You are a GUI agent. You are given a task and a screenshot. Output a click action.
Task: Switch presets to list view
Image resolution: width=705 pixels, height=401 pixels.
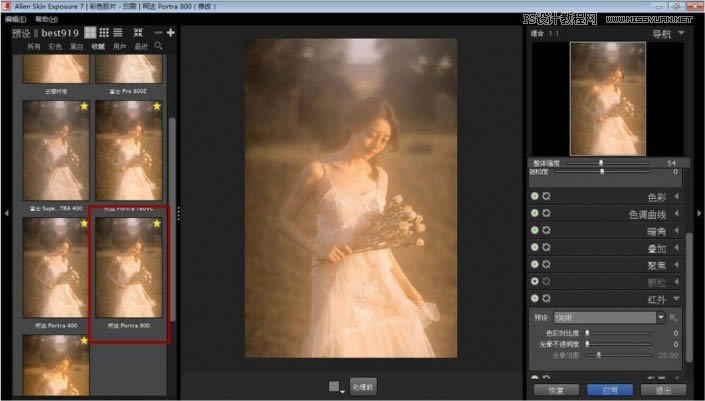coord(119,33)
